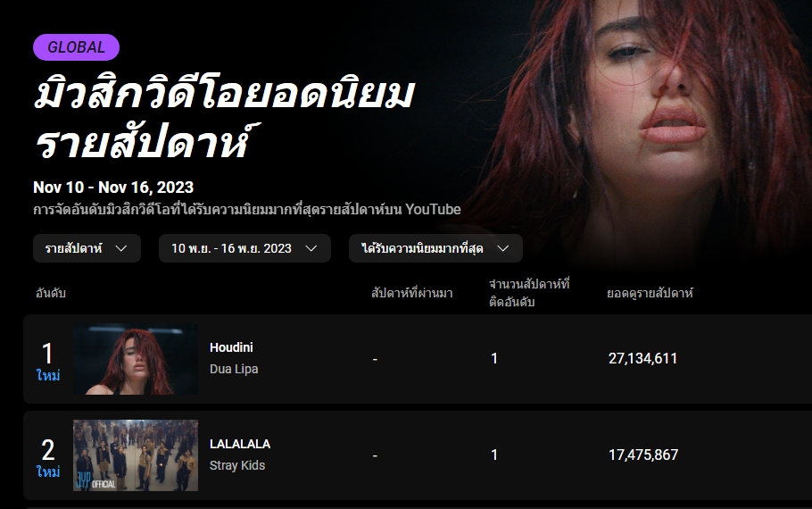Click the chevron in ได้รับความนิยมมากที่สุด filter
Image resolution: width=812 pixels, height=509 pixels.
[x=503, y=248]
